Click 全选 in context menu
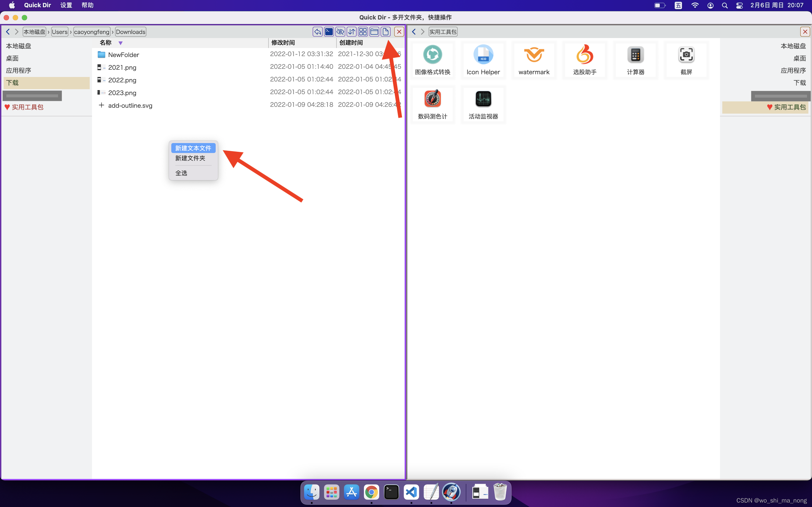 pyautogui.click(x=181, y=173)
